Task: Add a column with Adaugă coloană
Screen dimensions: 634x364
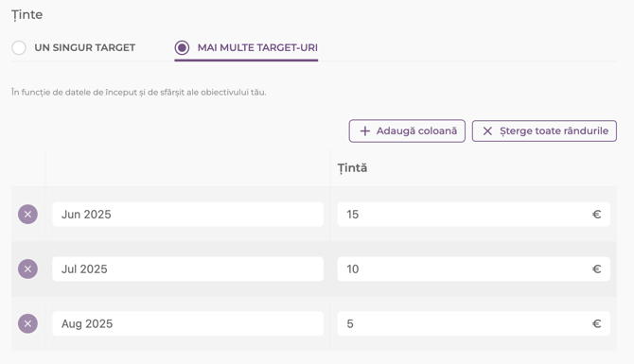Action: (407, 130)
